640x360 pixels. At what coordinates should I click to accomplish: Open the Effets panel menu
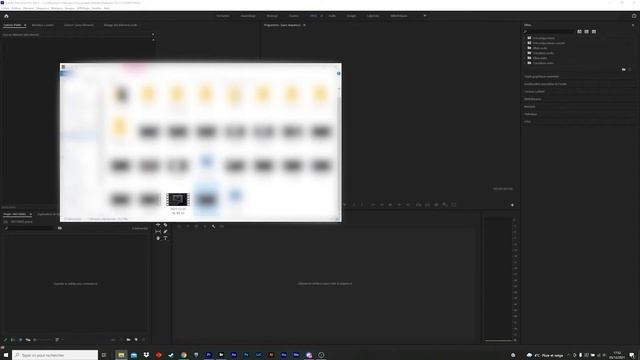coord(633,25)
